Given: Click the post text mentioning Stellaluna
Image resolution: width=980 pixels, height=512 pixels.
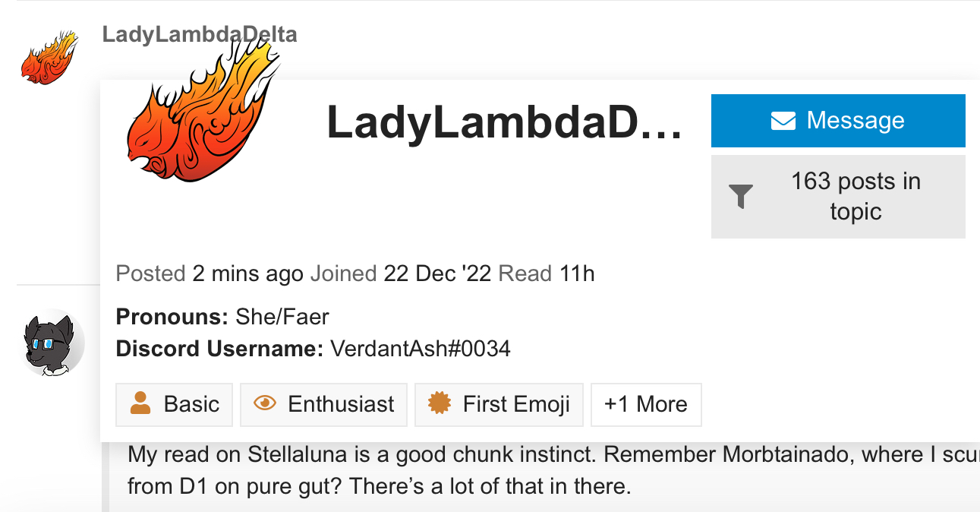Looking at the screenshot, I should point(553,469).
